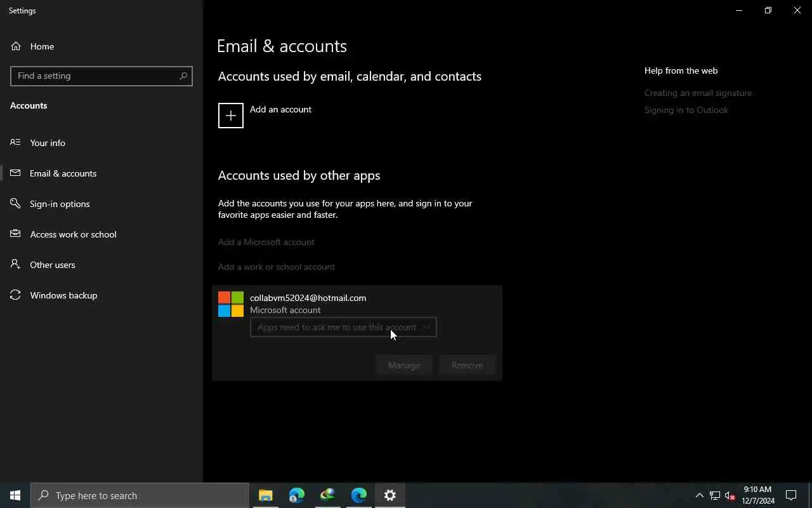Click the plus icon for Add an account
This screenshot has width=812, height=508.
pyautogui.click(x=231, y=116)
